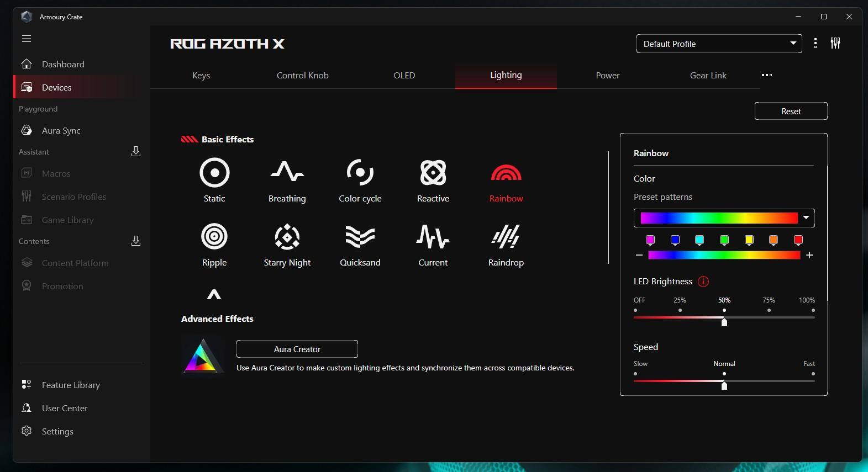Image resolution: width=868 pixels, height=472 pixels.
Task: Choose the Breathing effect icon
Action: coord(287,173)
